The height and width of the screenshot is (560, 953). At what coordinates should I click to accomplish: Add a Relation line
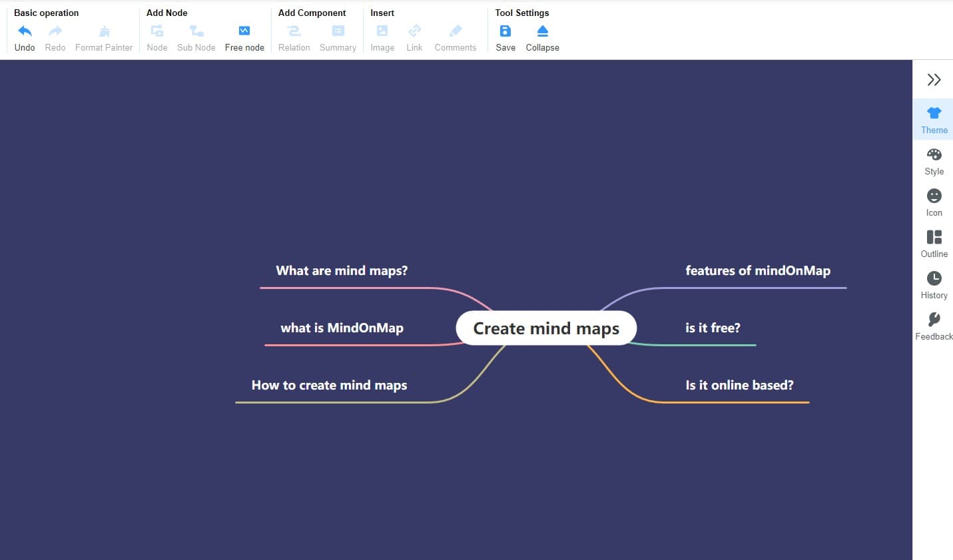pyautogui.click(x=294, y=31)
